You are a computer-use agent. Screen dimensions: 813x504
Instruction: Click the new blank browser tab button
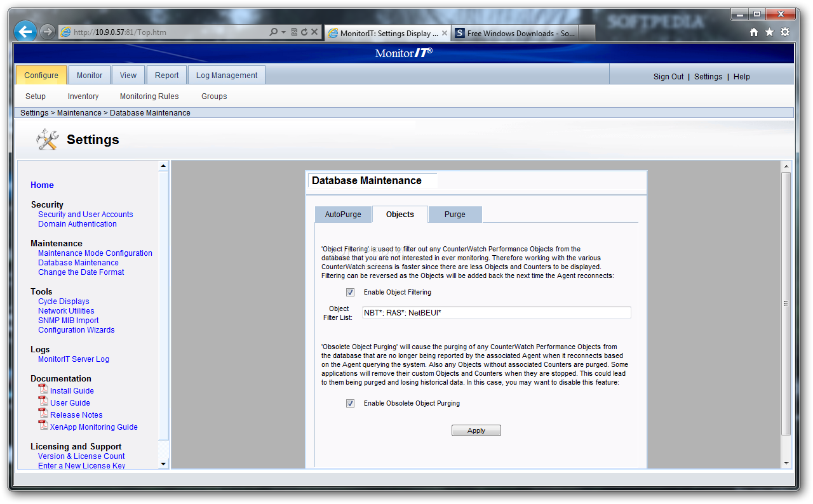tap(587, 34)
